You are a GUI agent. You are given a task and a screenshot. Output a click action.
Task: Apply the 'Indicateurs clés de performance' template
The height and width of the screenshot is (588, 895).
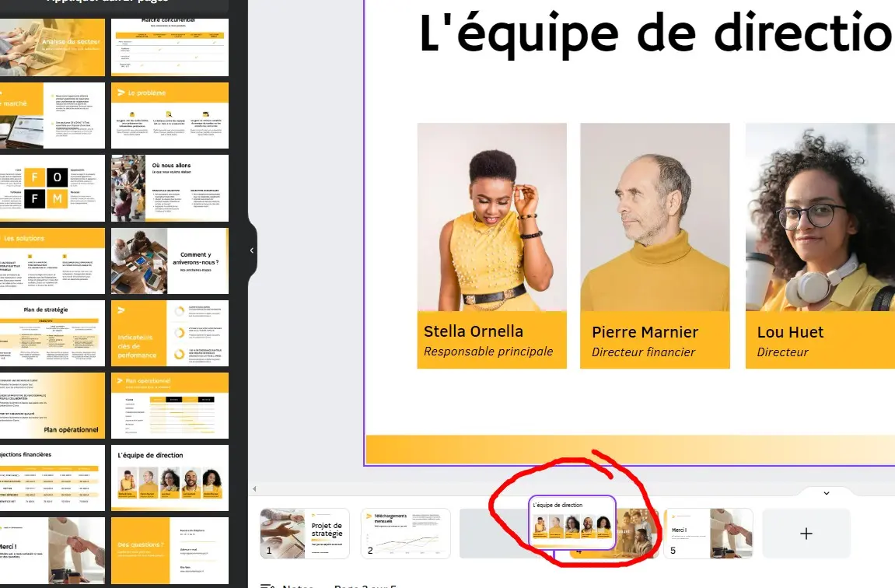[170, 334]
